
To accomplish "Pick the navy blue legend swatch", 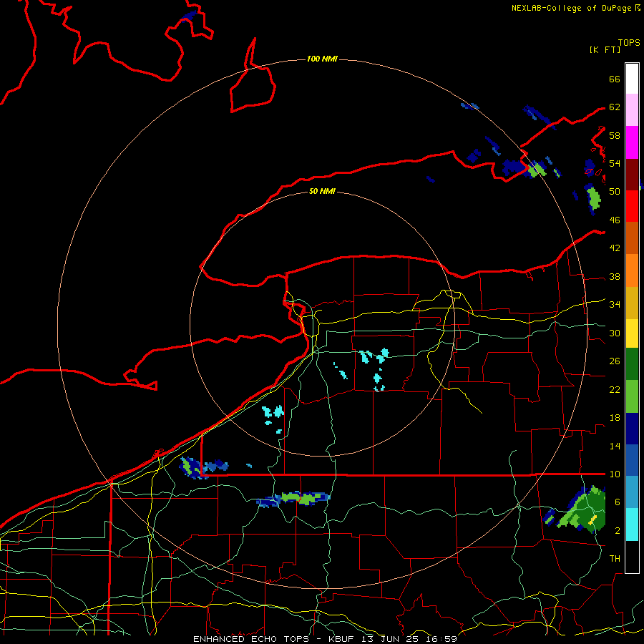I will point(632,429).
